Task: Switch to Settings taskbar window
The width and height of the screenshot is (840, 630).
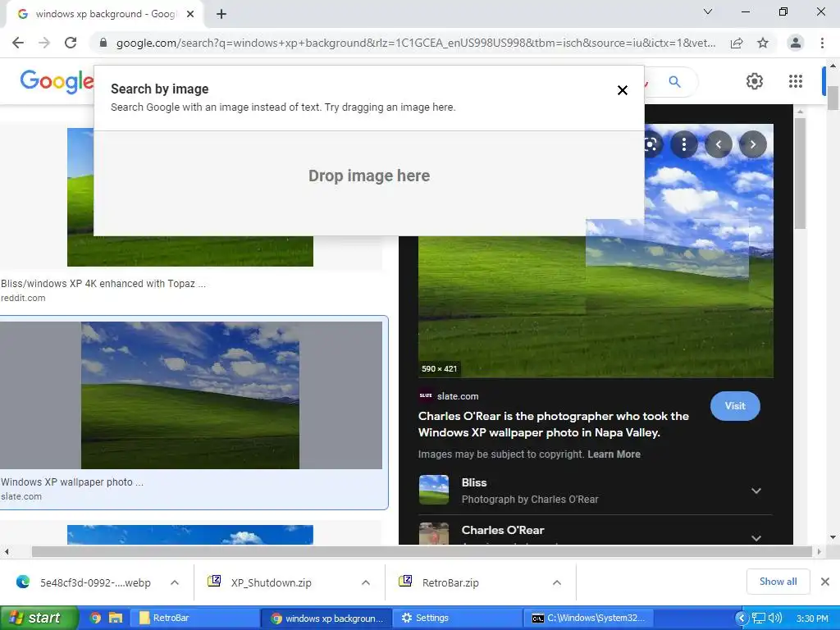Action: click(x=458, y=618)
